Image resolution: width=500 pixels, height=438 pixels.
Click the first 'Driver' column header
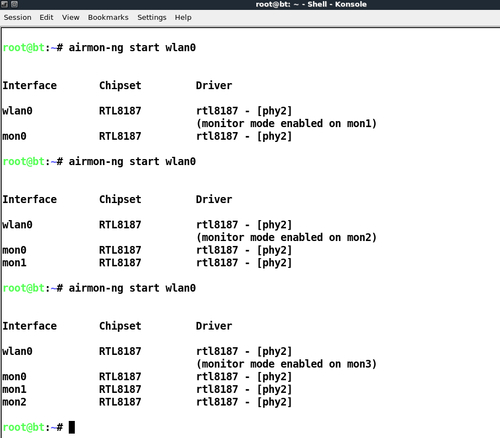[x=214, y=86]
